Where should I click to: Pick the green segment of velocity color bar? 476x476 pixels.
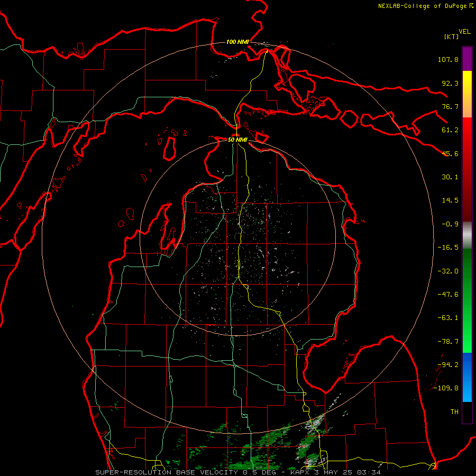click(467, 300)
